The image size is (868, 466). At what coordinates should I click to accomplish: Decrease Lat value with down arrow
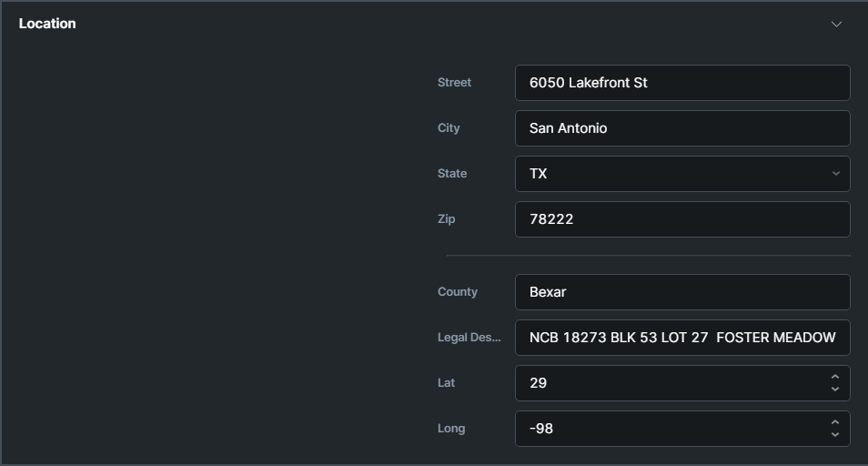coord(834,390)
